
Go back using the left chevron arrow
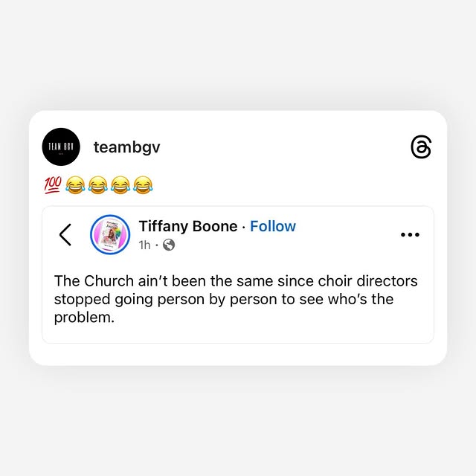[65, 235]
